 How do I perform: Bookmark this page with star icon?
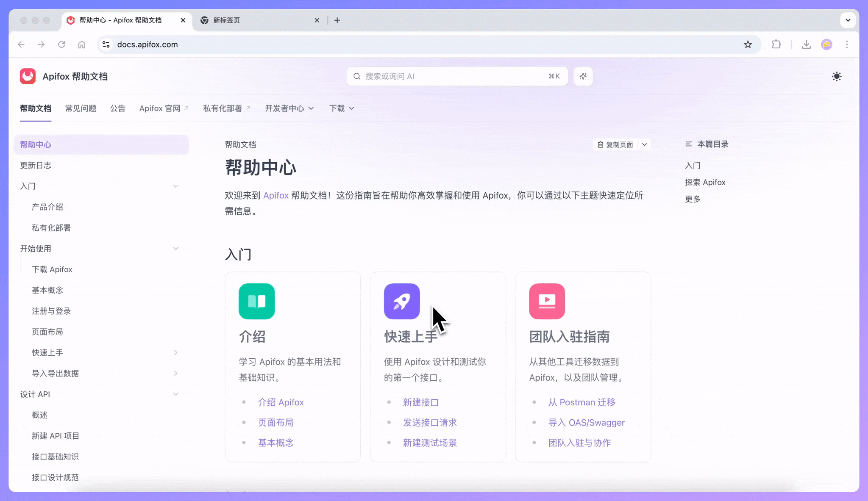[x=748, y=44]
